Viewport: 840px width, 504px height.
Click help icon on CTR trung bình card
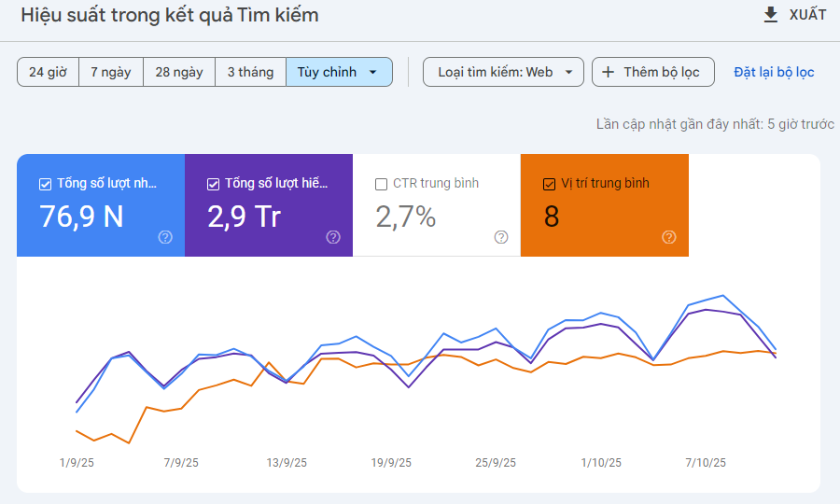(501, 237)
